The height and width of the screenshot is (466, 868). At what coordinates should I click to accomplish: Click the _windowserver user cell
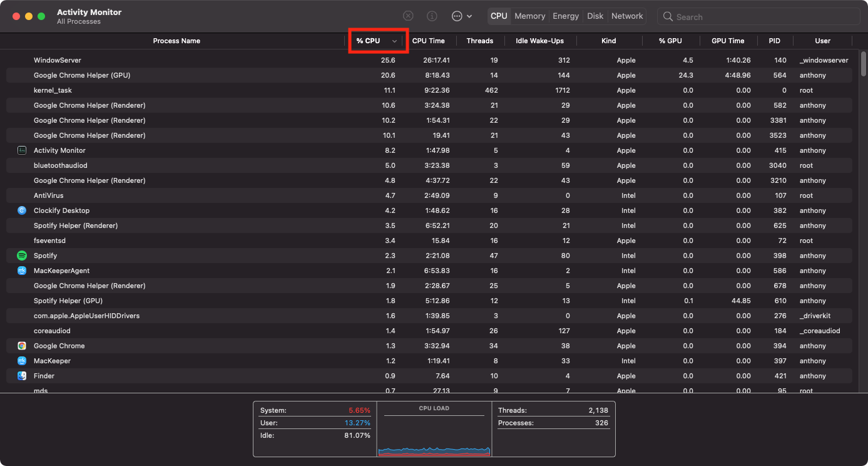point(824,60)
